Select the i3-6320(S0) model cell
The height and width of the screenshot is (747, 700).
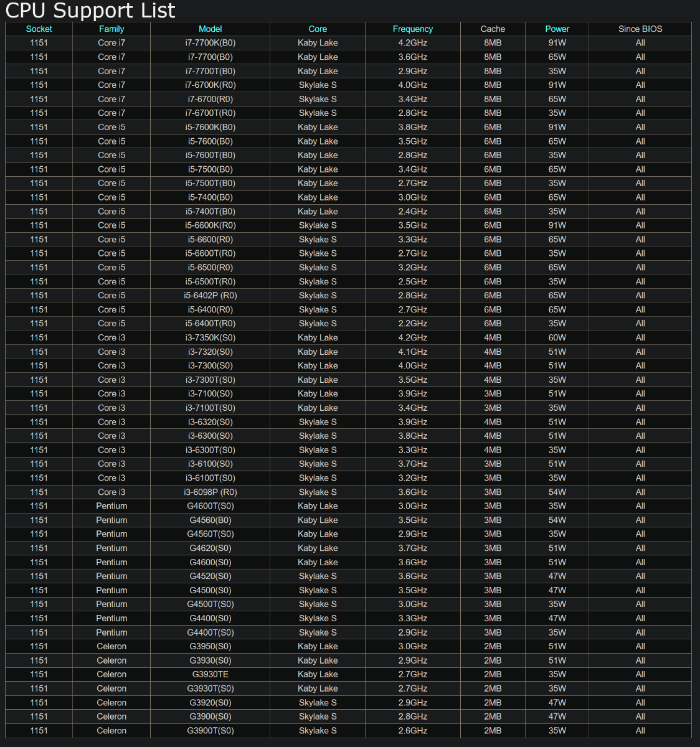(x=210, y=422)
